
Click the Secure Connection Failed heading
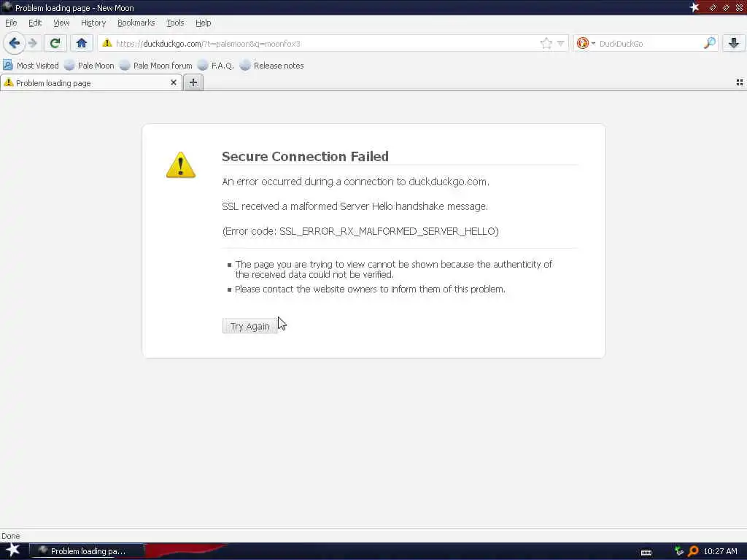(x=305, y=156)
